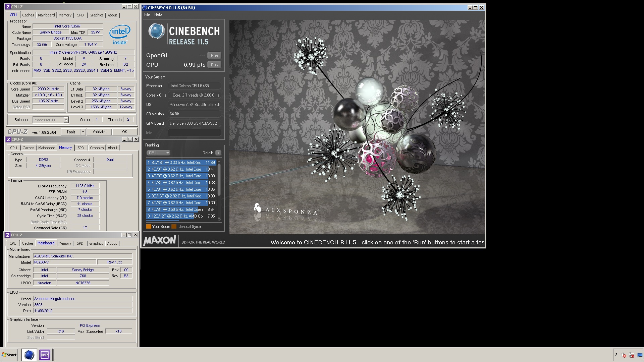Select ranking entry 8C/16T 2.92 GHz

[181, 196]
